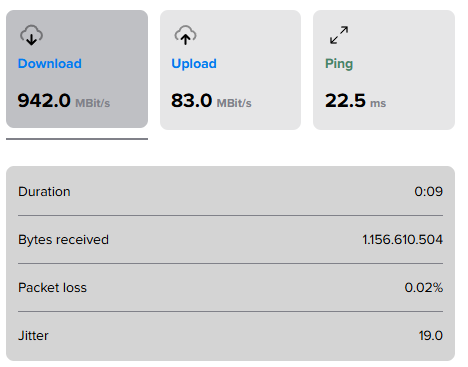
Task: Click the 83.0 MBit/s upload value
Action: point(211,101)
